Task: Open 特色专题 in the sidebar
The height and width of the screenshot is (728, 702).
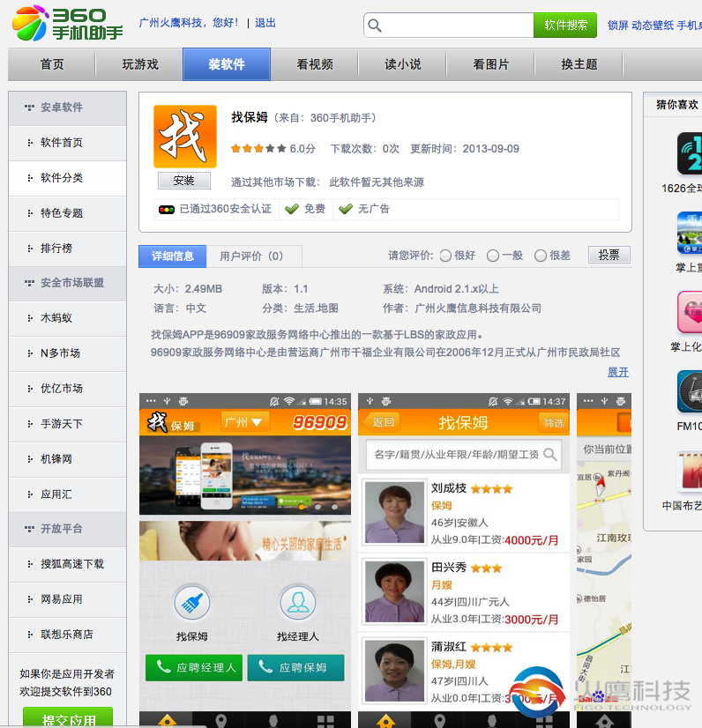Action: click(67, 213)
